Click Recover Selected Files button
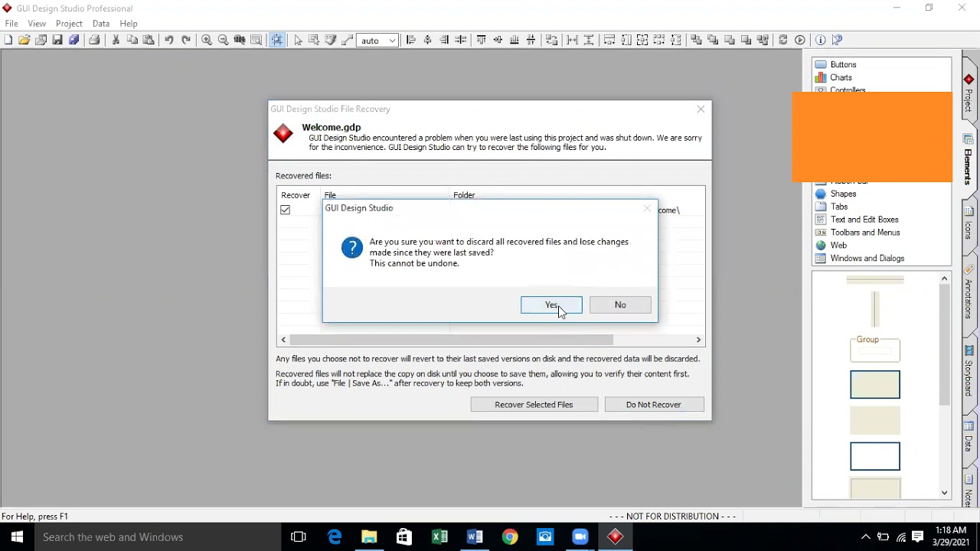The width and height of the screenshot is (980, 551). click(x=534, y=405)
